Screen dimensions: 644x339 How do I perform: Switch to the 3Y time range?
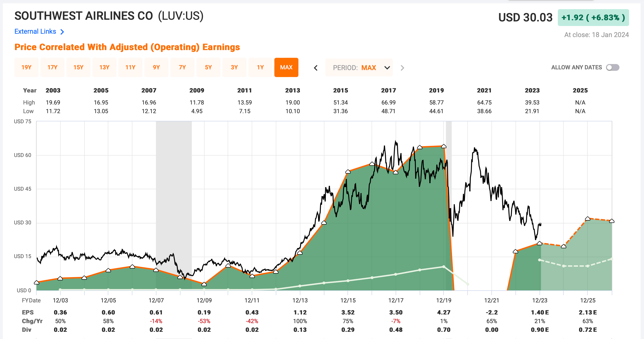click(234, 67)
